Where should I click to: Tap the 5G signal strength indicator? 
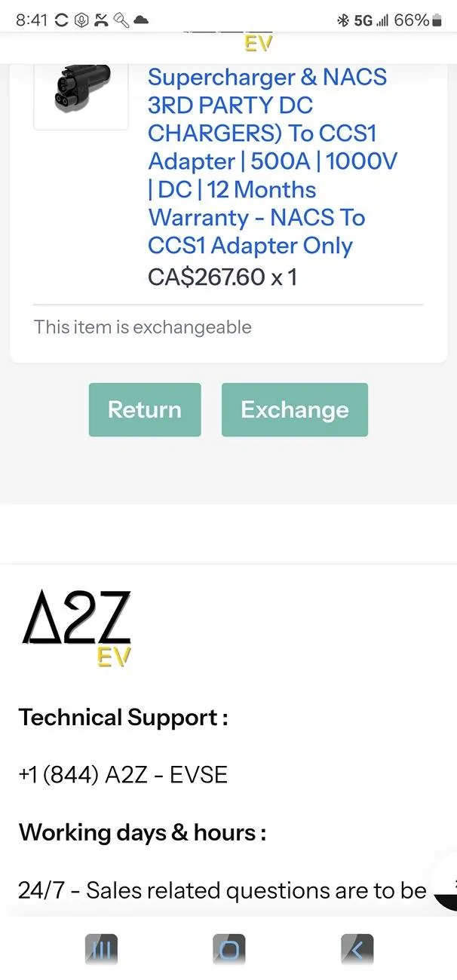point(371,20)
